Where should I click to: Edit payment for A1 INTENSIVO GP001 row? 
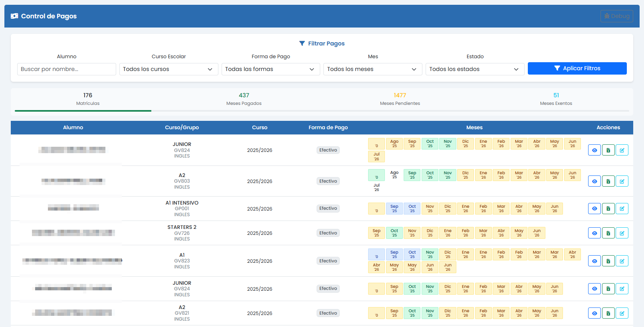622,209
